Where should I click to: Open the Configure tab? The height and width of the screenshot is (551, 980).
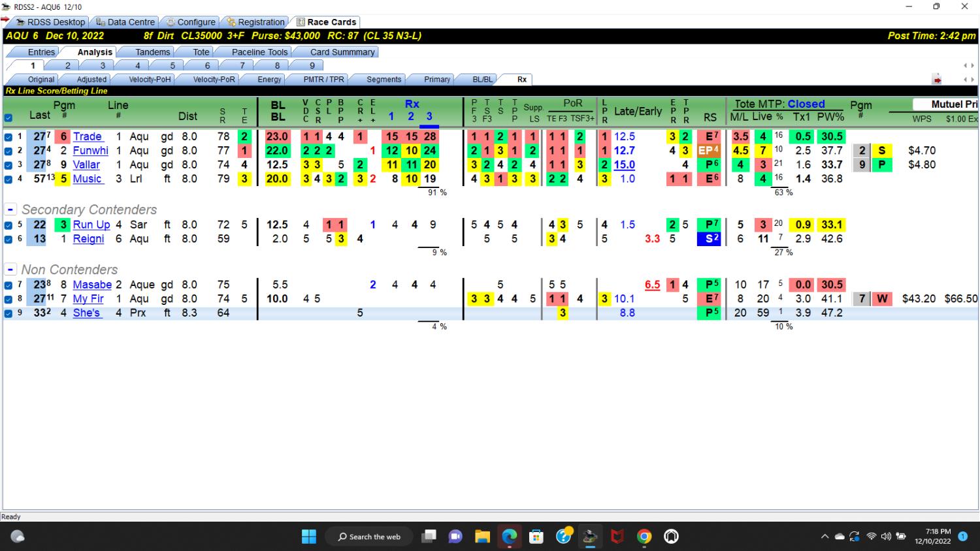[x=190, y=22]
